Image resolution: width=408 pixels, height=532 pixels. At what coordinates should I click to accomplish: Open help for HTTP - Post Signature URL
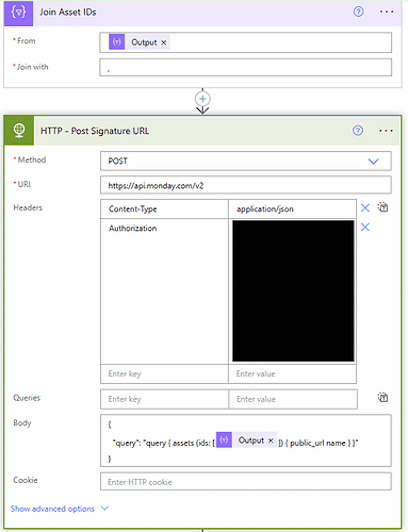[x=358, y=130]
